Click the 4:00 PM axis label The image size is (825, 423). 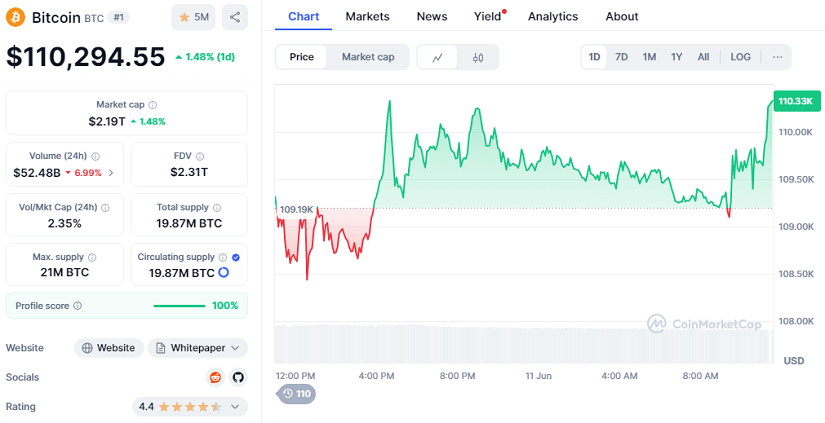tap(376, 376)
